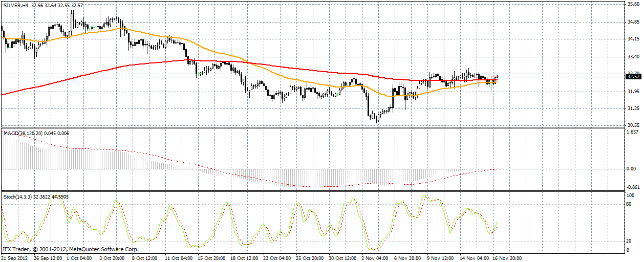Click the 35.60 price axis label
644x262 pixels.
(633, 4)
